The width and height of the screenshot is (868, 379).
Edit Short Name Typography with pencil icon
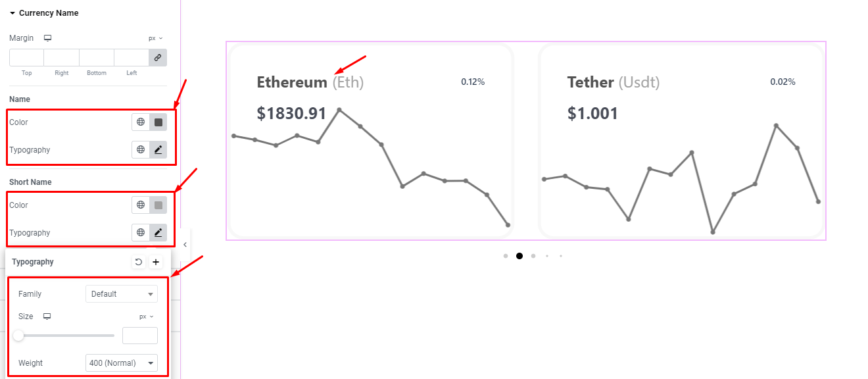click(158, 233)
